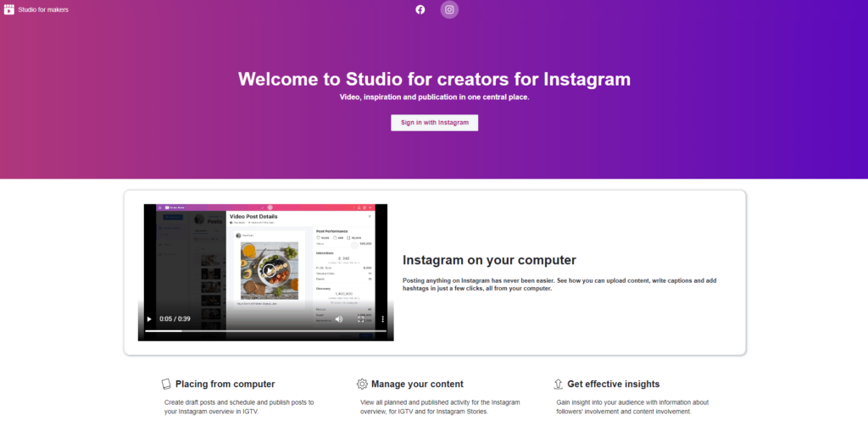Click the 'Posting anything on Instagram' paragraph
868x426 pixels.
559,285
